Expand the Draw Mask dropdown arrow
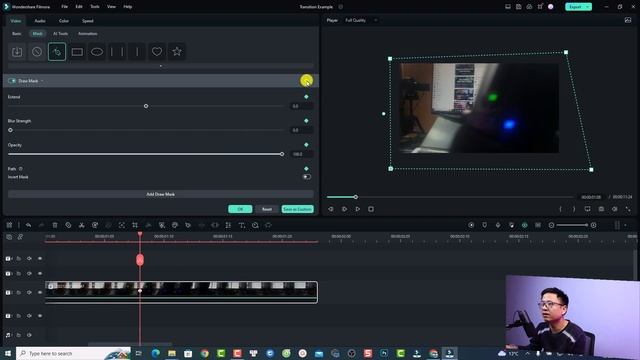This screenshot has width=640, height=360. [x=42, y=81]
